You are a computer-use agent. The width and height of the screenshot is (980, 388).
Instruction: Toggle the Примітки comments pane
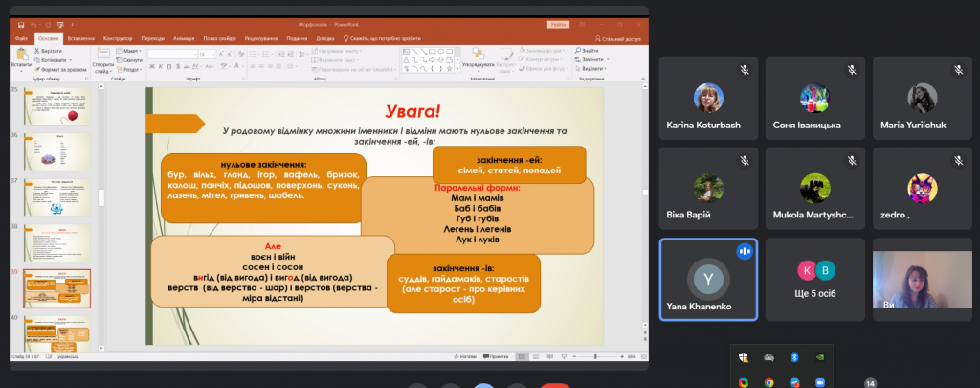pos(495,356)
